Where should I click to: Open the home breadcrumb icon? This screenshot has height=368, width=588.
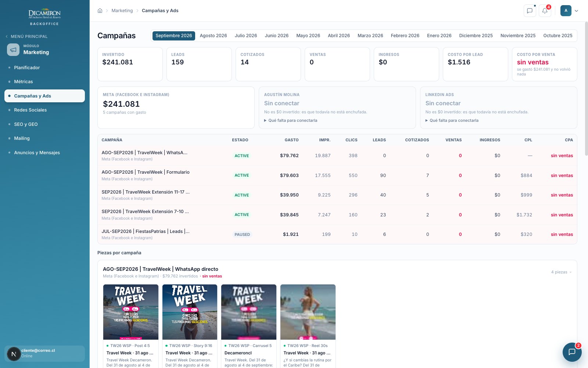pos(100,11)
